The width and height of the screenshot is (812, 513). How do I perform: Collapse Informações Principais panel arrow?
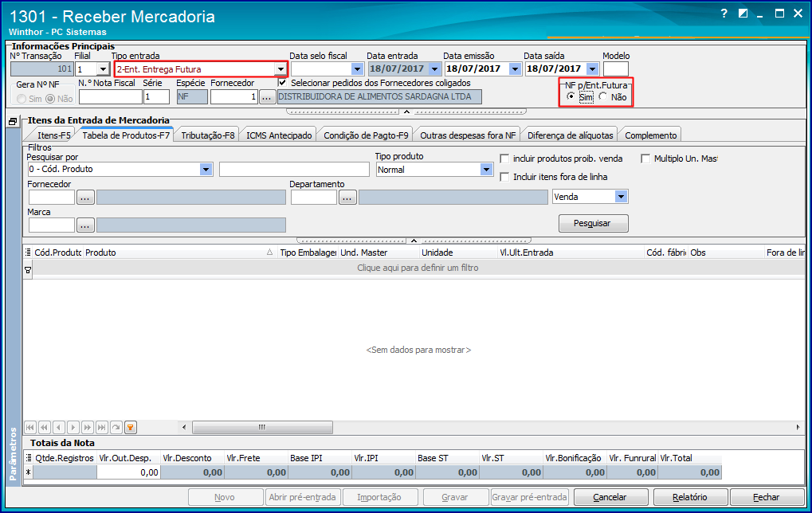tap(406, 112)
